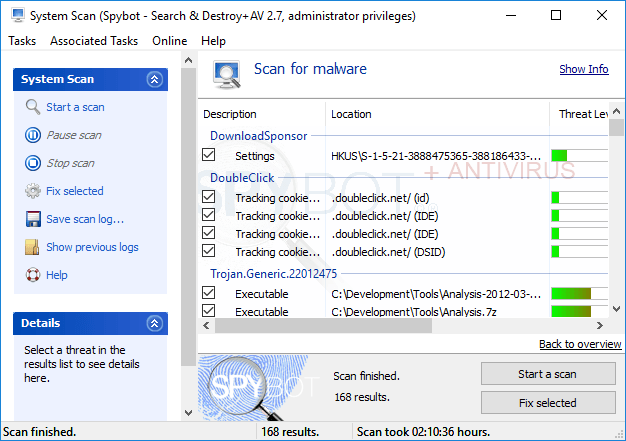The width and height of the screenshot is (626, 441).
Task: Uncheck the first .doubleclick.net/ (IDE) checkbox
Action: 208,215
